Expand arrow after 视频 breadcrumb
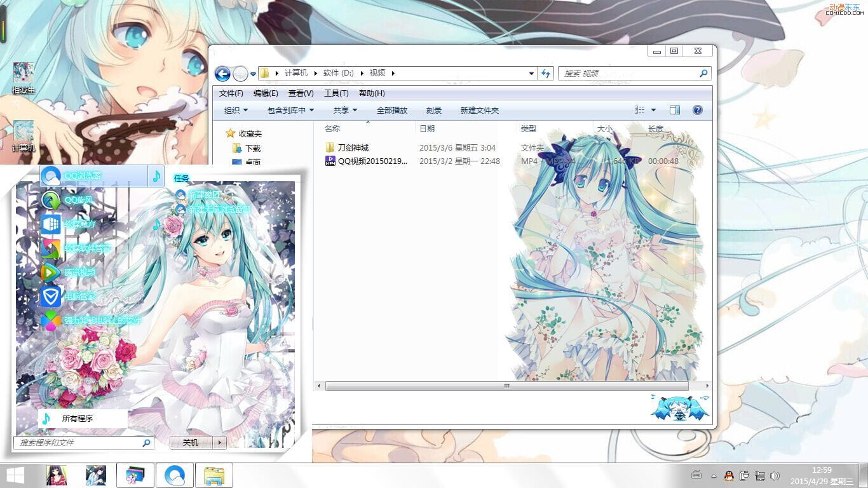Image resolution: width=868 pixels, height=488 pixels. pyautogui.click(x=393, y=74)
